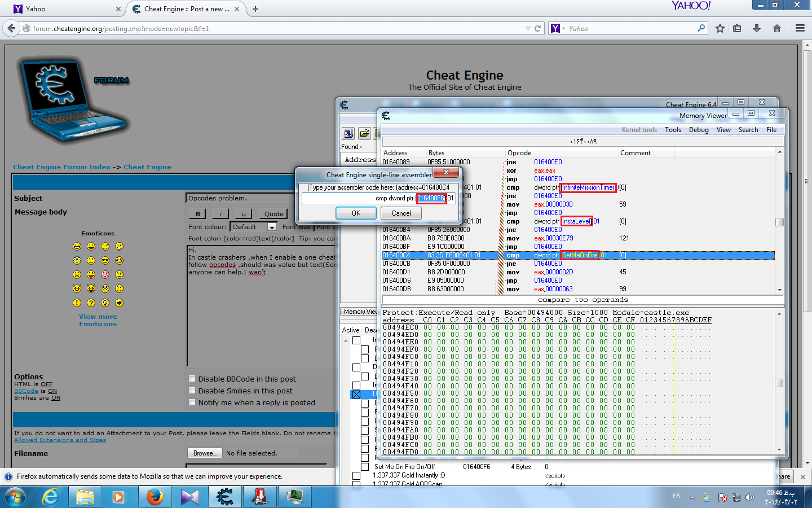The height and width of the screenshot is (508, 812).
Task: Open the Yahoo search engine selector dropdown
Action: coord(558,28)
